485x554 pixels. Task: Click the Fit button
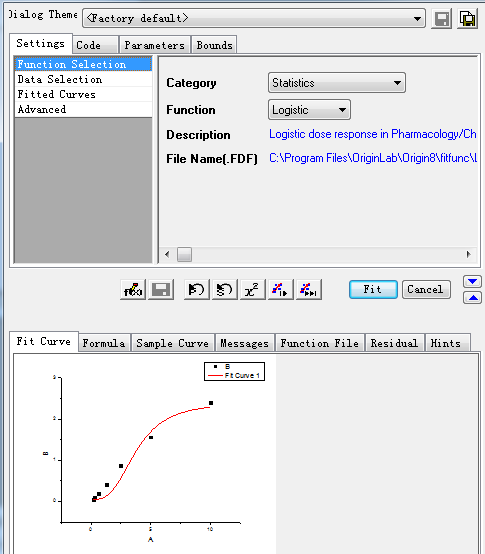point(373,289)
